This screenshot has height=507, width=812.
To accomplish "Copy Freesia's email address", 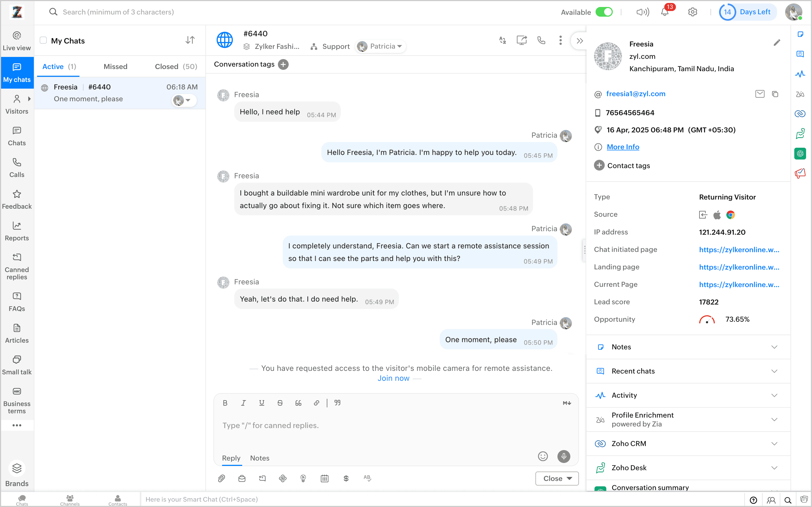I will [775, 94].
